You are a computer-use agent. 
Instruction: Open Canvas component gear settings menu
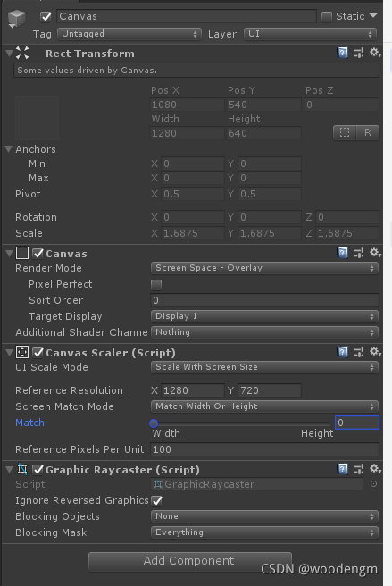[375, 253]
